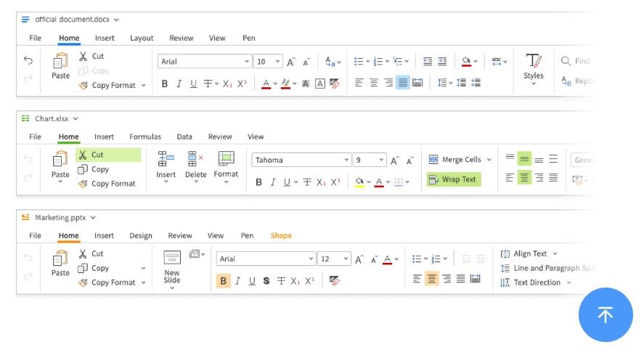This screenshot has height=350, width=644.
Task: Toggle Underline in the presentation toolbar
Action: click(252, 281)
